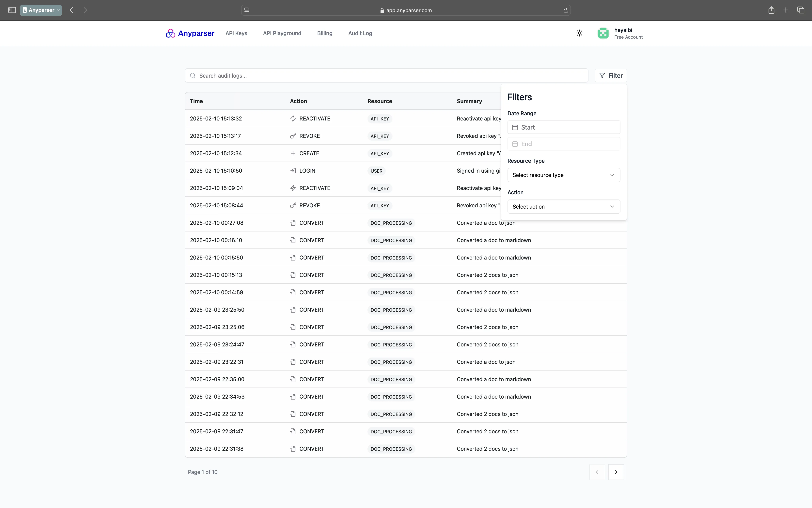This screenshot has height=508, width=812.
Task: Click the share icon in the browser toolbar
Action: pyautogui.click(x=771, y=10)
